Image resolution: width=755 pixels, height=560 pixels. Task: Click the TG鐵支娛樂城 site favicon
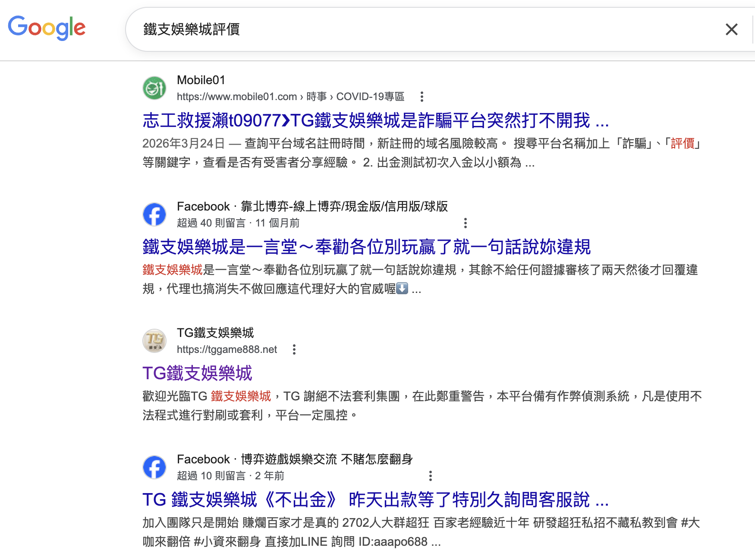coord(154,341)
